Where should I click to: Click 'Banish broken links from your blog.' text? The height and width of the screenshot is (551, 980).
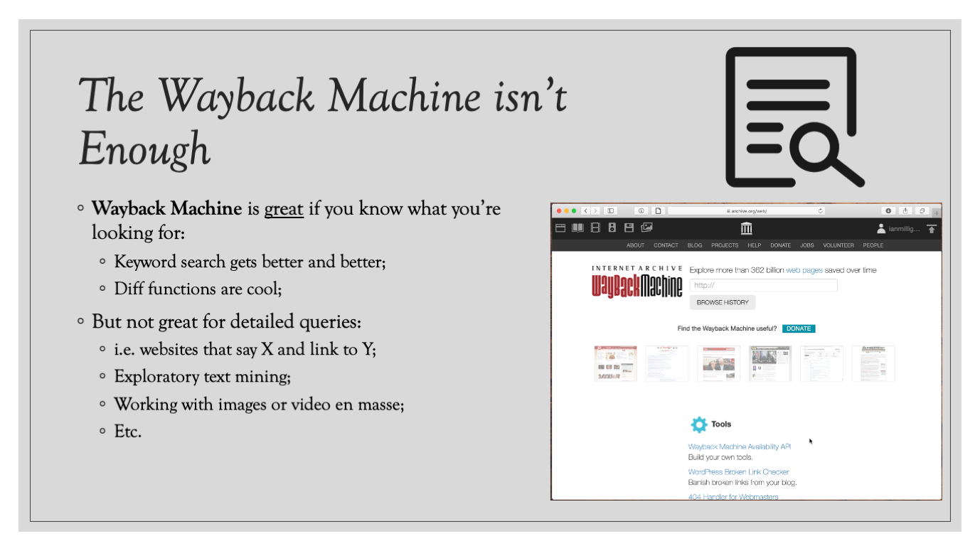click(742, 482)
